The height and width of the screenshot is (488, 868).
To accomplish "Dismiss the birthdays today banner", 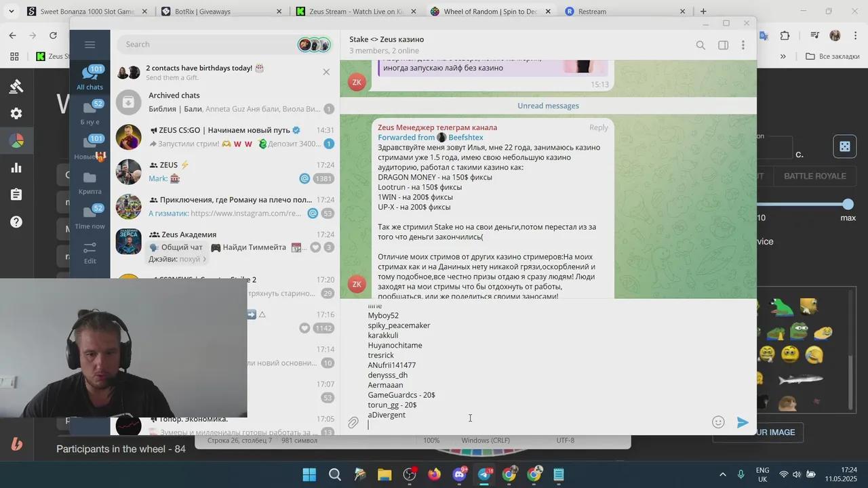I will click(326, 72).
